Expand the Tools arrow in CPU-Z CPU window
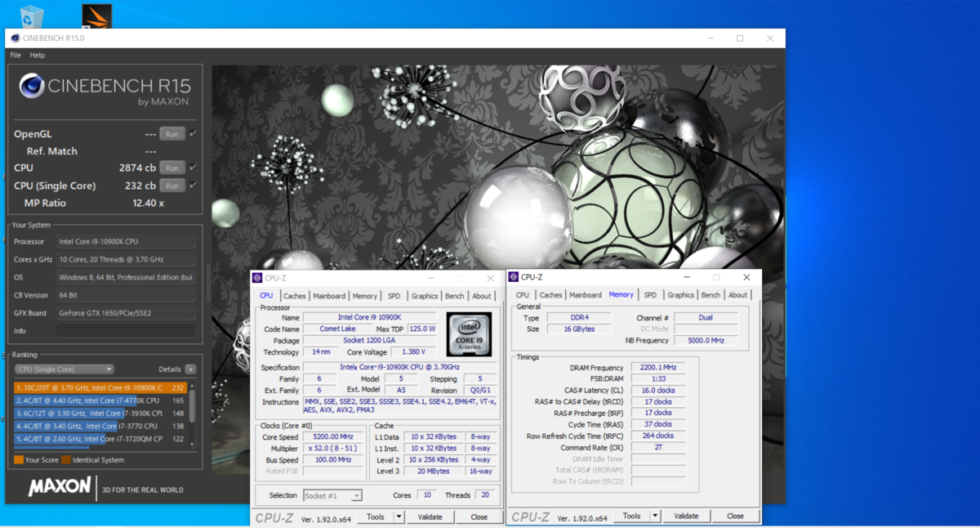 (399, 517)
